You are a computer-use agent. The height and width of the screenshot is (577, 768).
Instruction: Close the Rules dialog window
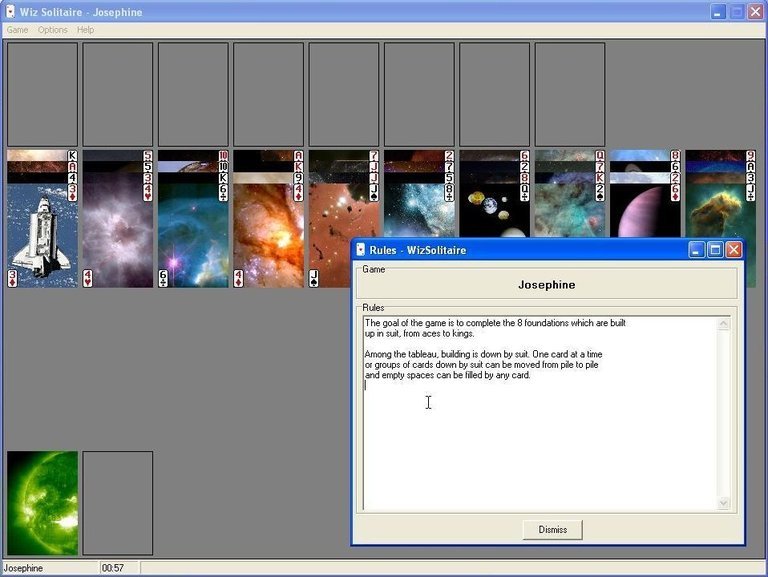733,250
